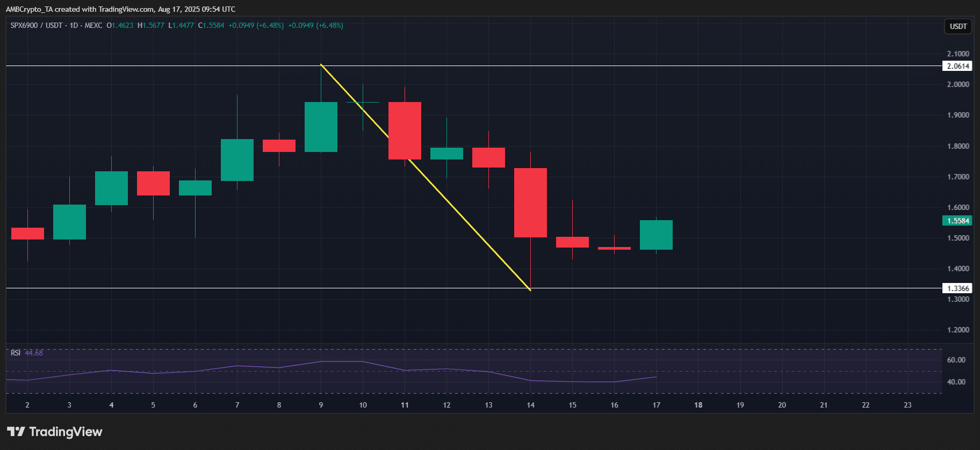Click the 2.0614 resistance price label

pyautogui.click(x=957, y=67)
